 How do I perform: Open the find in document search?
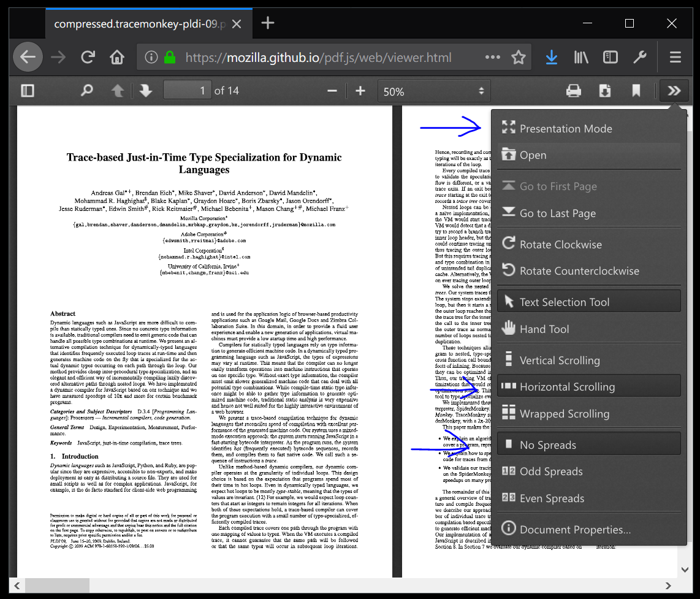[86, 91]
